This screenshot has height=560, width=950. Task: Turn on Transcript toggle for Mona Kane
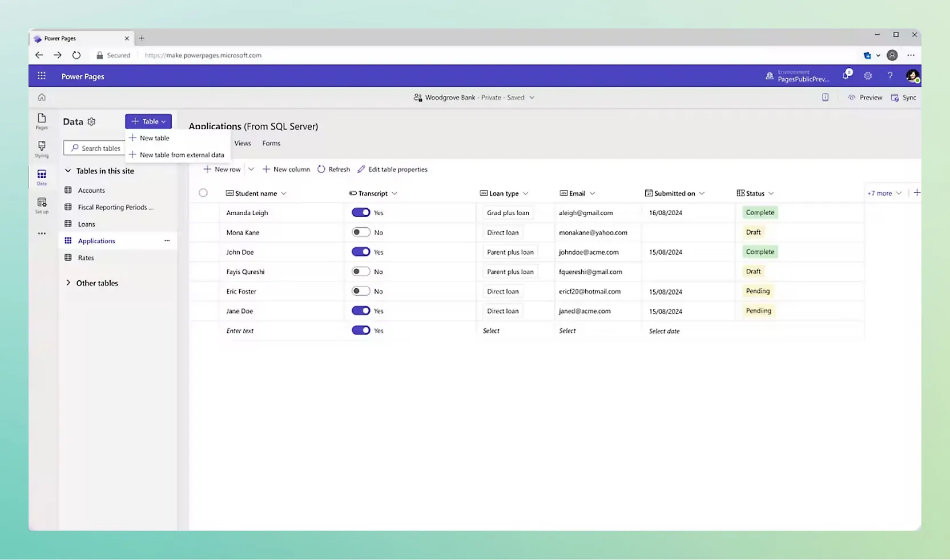point(361,232)
